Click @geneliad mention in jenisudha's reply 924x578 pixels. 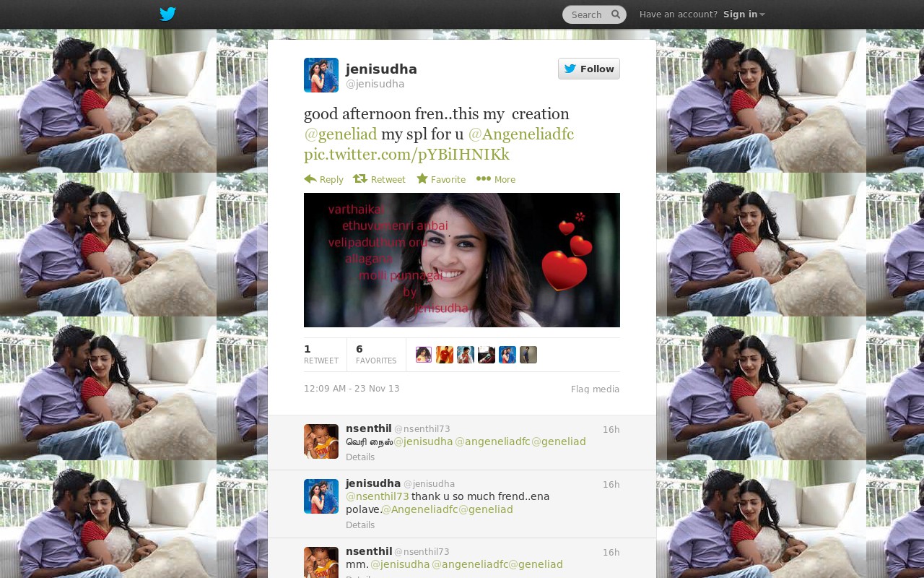486,509
